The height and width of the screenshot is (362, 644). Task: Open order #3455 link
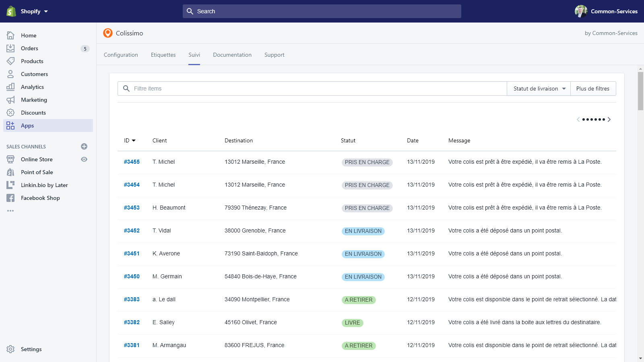coord(132,162)
